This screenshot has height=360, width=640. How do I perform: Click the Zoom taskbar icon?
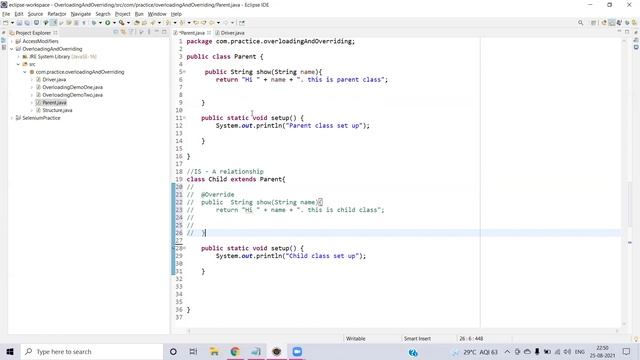point(297,351)
